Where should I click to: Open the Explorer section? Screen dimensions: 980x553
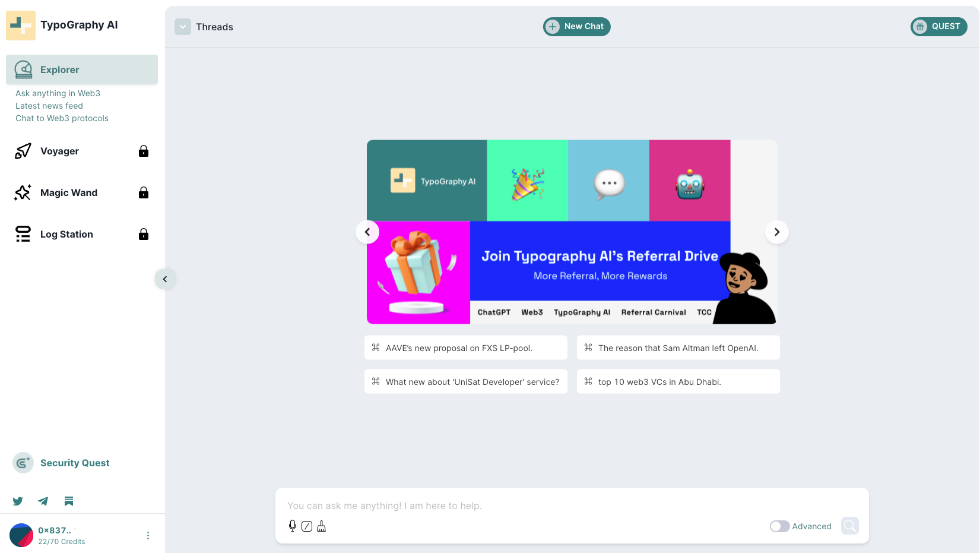[82, 69]
